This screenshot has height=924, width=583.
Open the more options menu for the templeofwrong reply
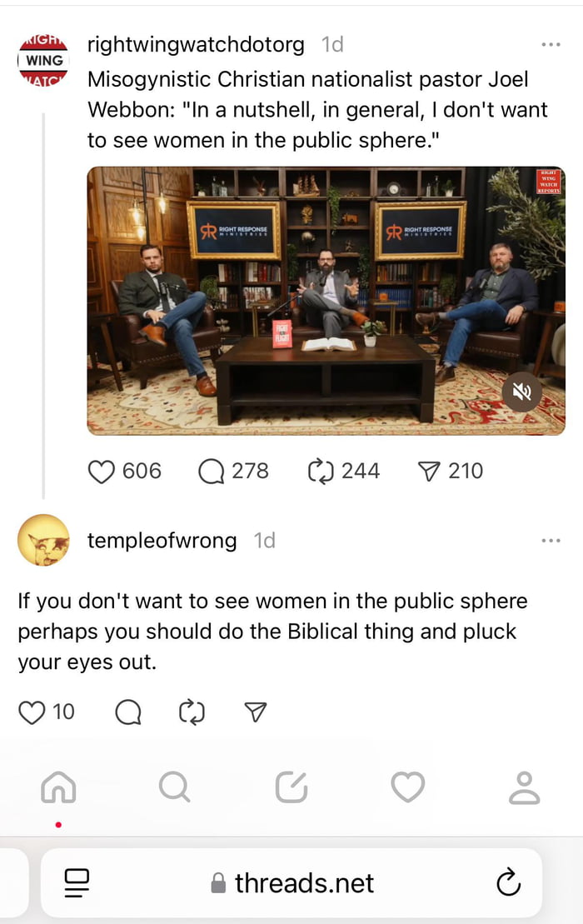(551, 541)
